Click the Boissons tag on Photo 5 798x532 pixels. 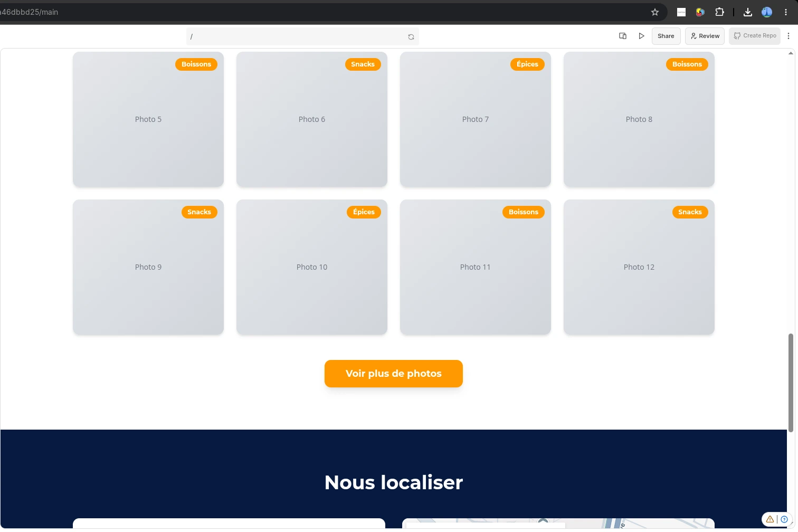click(196, 64)
